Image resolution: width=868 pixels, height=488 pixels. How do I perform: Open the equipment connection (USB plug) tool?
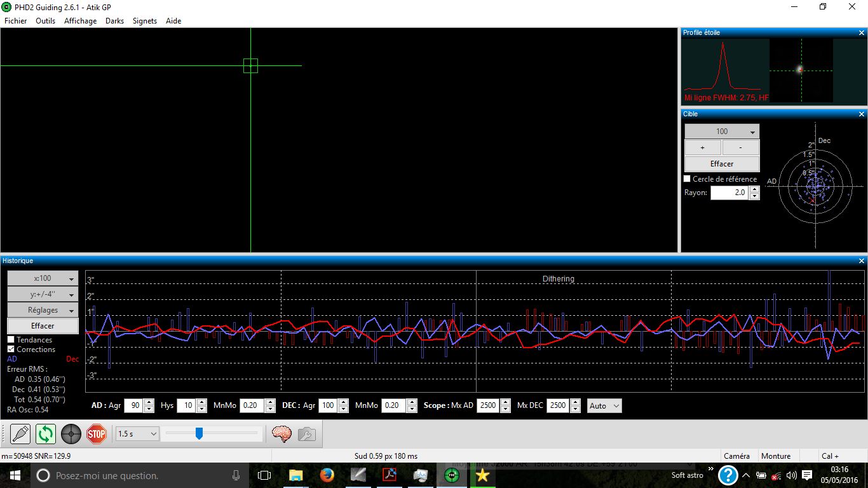(x=20, y=434)
